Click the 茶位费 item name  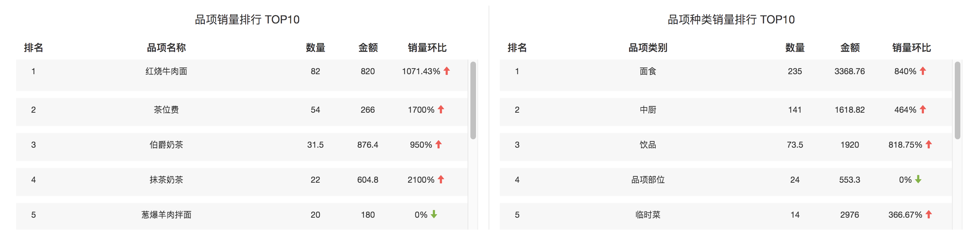166,110
